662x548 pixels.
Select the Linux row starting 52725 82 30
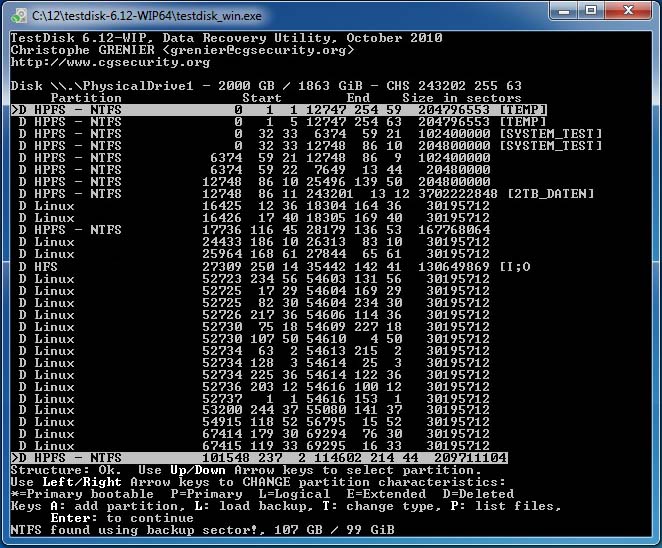point(254,303)
